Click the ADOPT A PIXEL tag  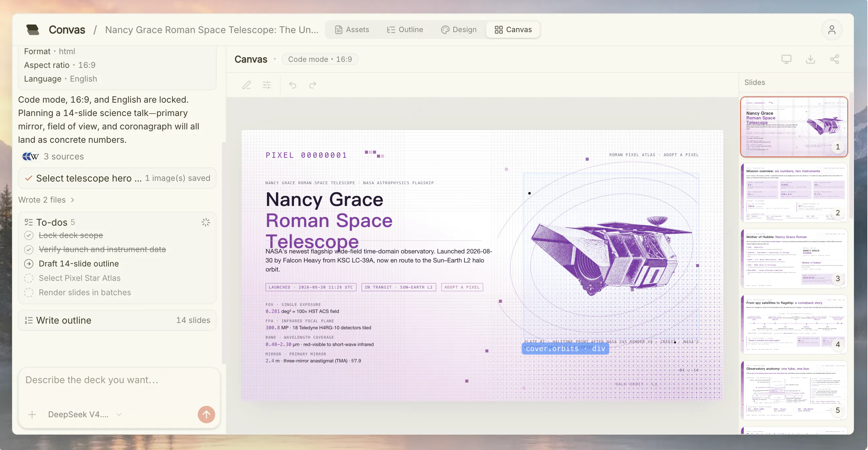point(462,287)
